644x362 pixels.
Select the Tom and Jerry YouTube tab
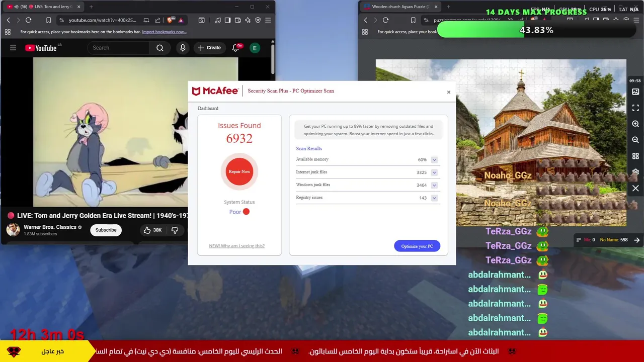(44, 7)
